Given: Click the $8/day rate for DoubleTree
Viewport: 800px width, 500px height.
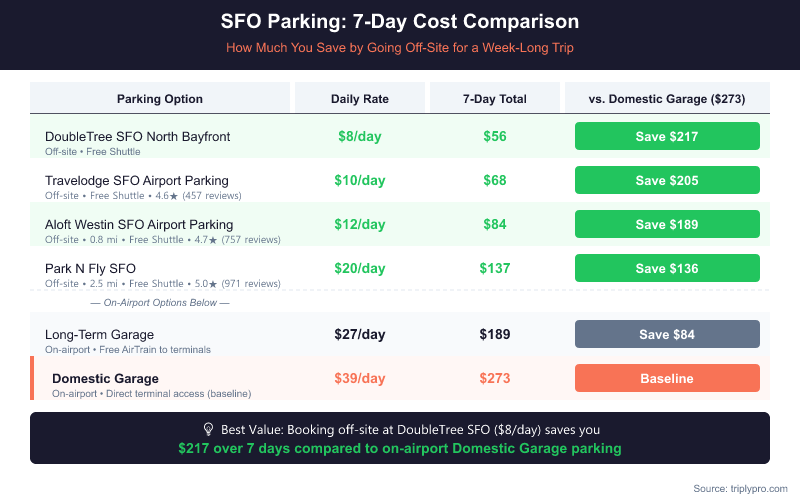Looking at the screenshot, I should (360, 136).
